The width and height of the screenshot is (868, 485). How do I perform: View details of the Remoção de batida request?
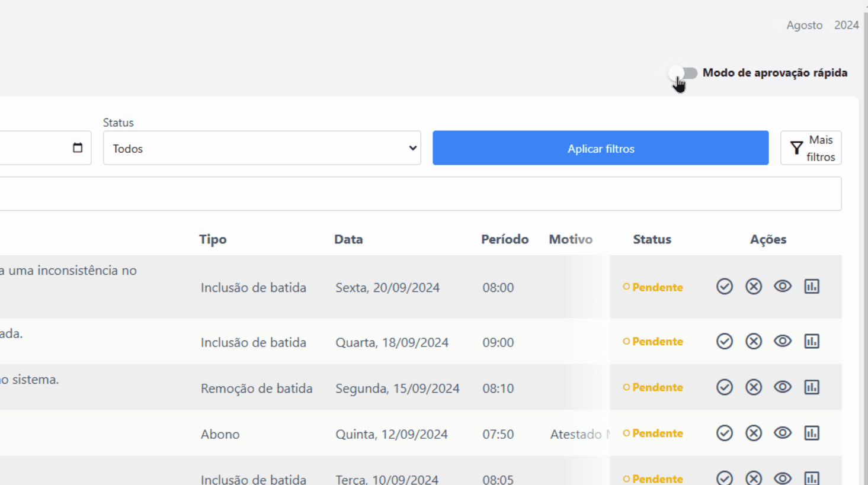pos(782,387)
